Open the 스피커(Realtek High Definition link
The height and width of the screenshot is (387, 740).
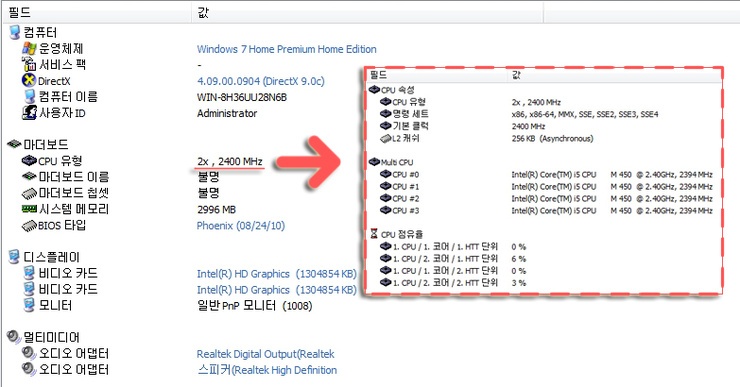click(x=267, y=370)
